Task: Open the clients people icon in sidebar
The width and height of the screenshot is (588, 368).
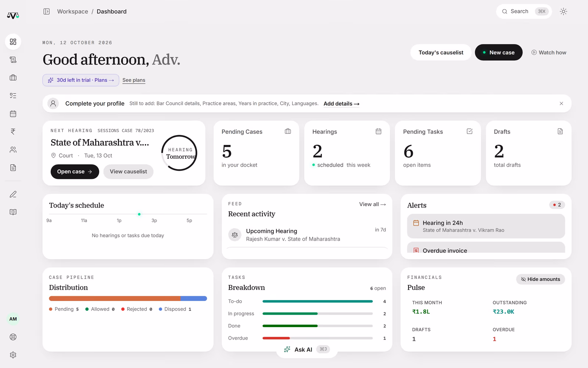Action: [x=13, y=150]
